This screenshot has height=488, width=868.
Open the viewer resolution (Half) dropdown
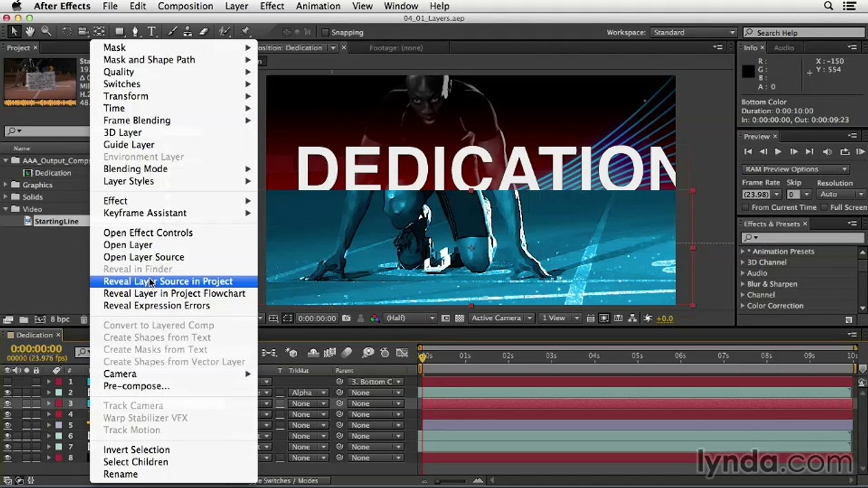pyautogui.click(x=410, y=319)
